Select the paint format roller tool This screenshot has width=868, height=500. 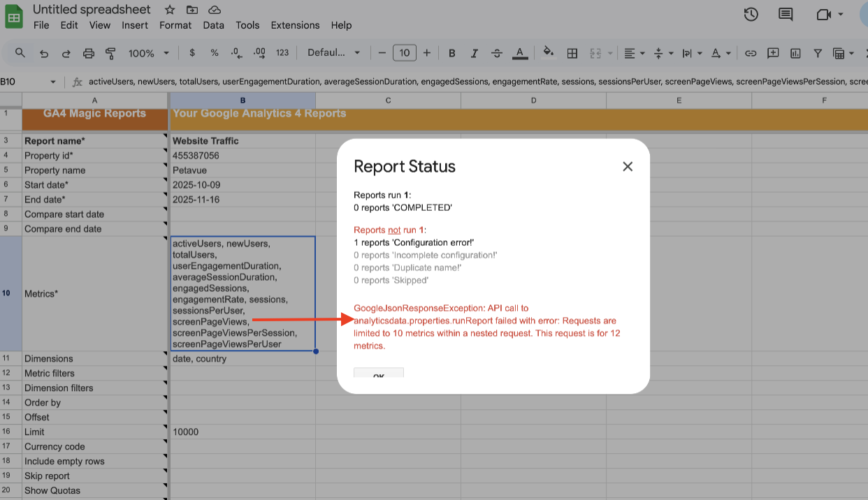click(110, 53)
